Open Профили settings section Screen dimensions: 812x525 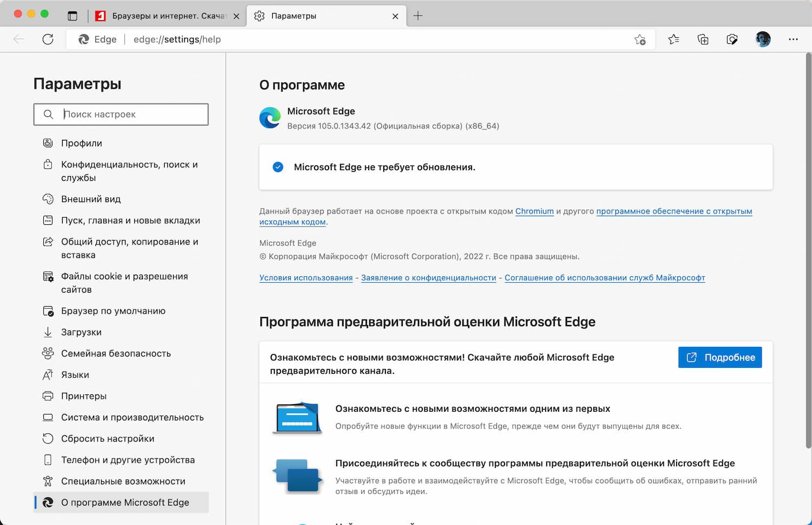[81, 143]
